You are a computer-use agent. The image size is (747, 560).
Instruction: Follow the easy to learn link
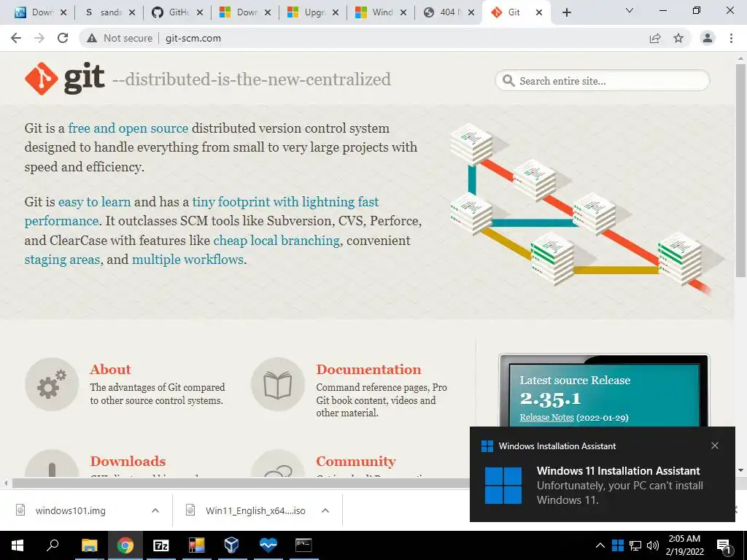pos(94,202)
